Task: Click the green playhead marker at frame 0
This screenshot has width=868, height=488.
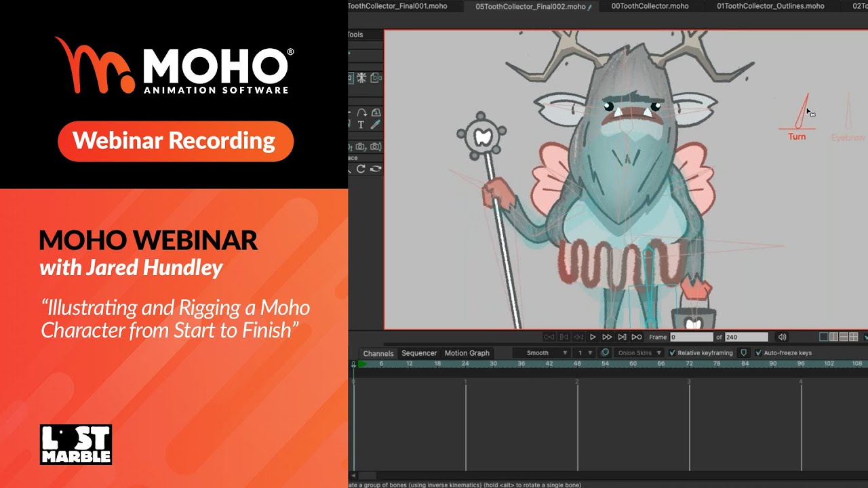Action: 362,364
